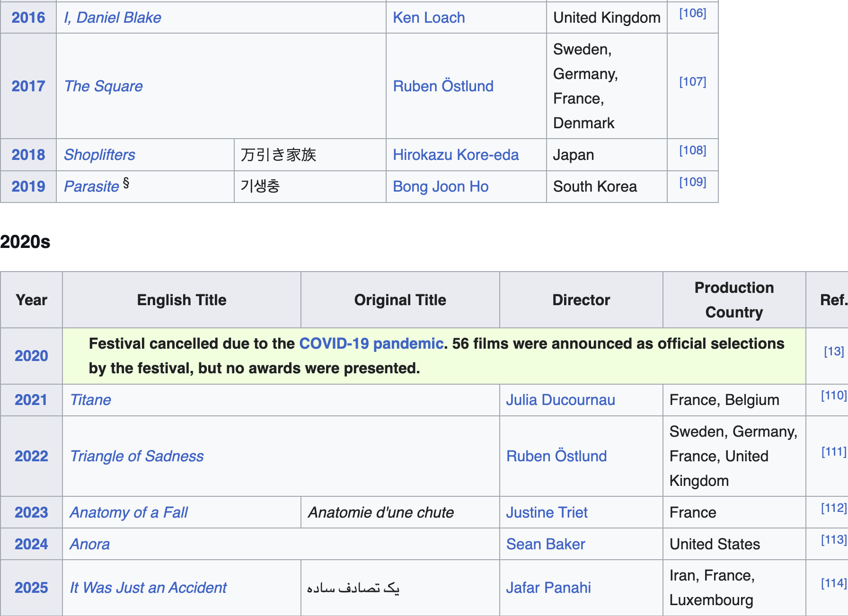The image size is (848, 616).
Task: Open the Triangle of Sadness article
Action: point(137,456)
